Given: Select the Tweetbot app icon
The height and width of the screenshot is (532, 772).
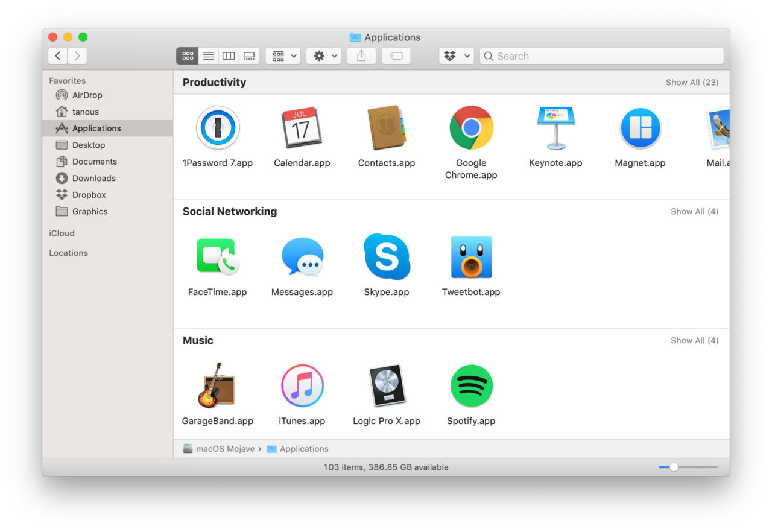Looking at the screenshot, I should [471, 257].
